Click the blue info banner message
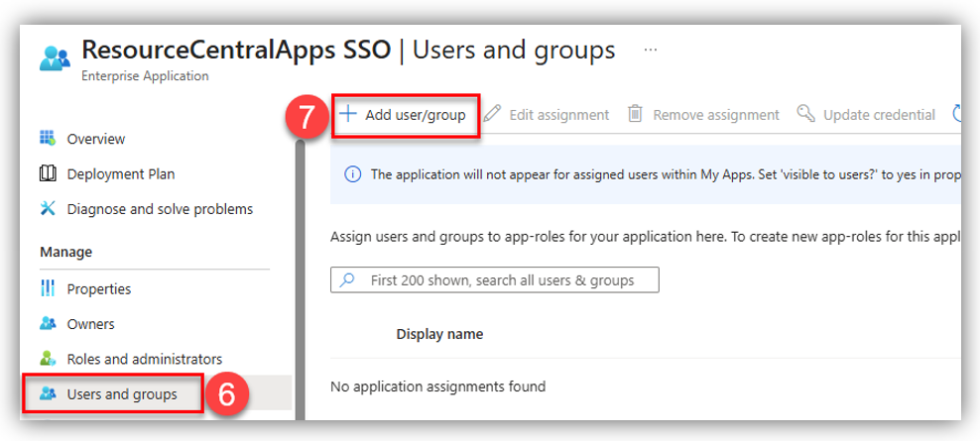The width and height of the screenshot is (980, 441). [665, 174]
